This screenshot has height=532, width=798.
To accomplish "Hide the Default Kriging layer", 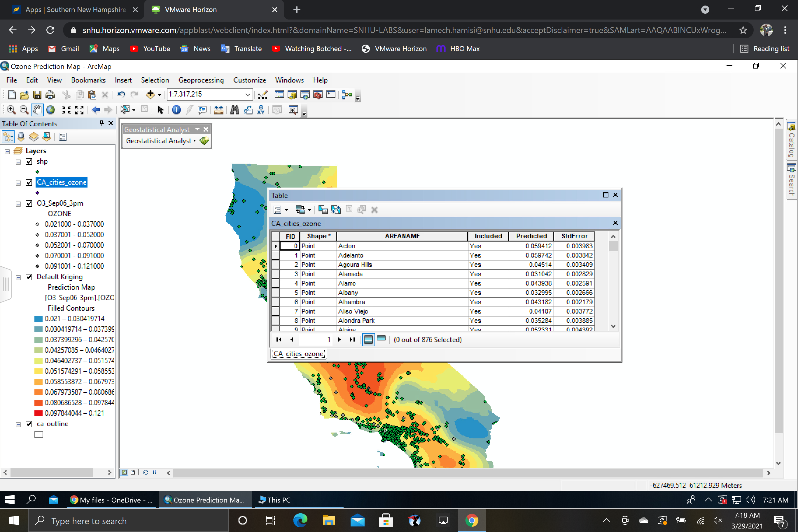I will [29, 277].
